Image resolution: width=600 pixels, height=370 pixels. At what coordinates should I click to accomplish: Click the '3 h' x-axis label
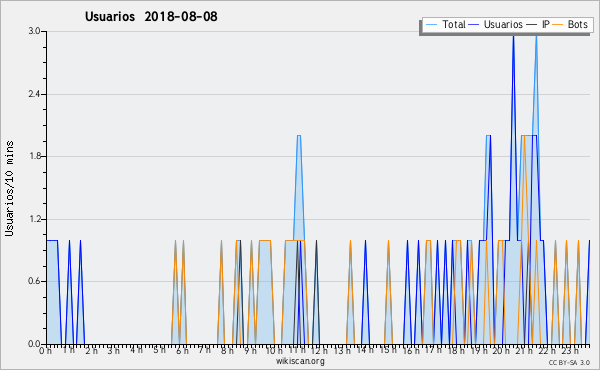pyautogui.click(x=113, y=350)
